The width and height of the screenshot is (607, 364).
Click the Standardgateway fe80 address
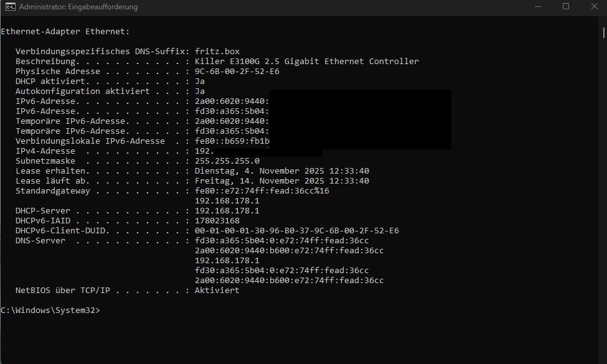point(262,190)
